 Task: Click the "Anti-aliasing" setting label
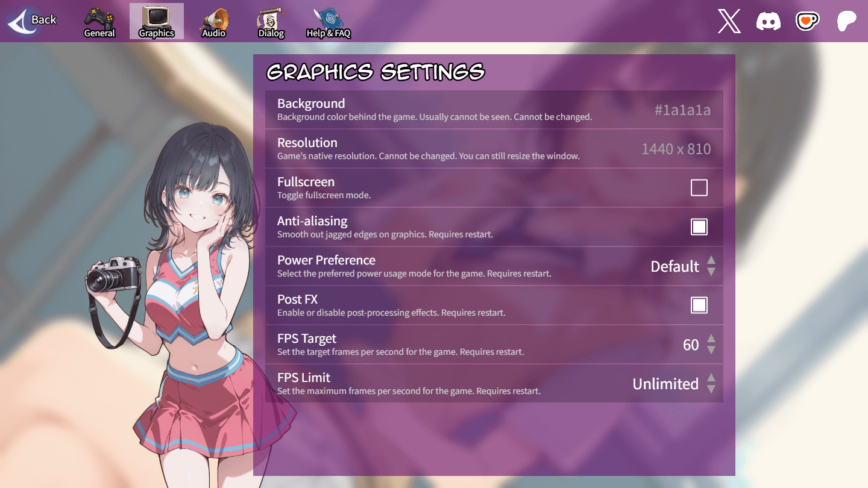[312, 221]
